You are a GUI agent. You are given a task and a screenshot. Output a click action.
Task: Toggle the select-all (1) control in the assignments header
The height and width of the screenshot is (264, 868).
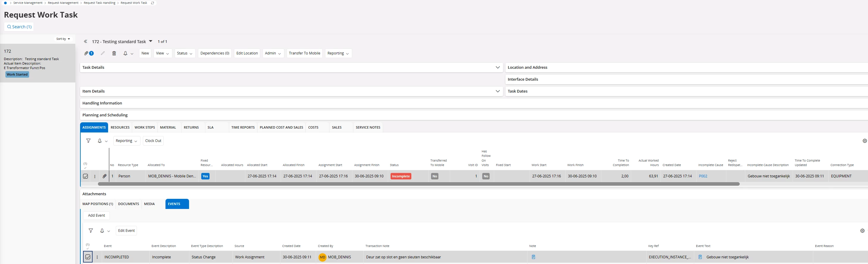[x=85, y=165]
